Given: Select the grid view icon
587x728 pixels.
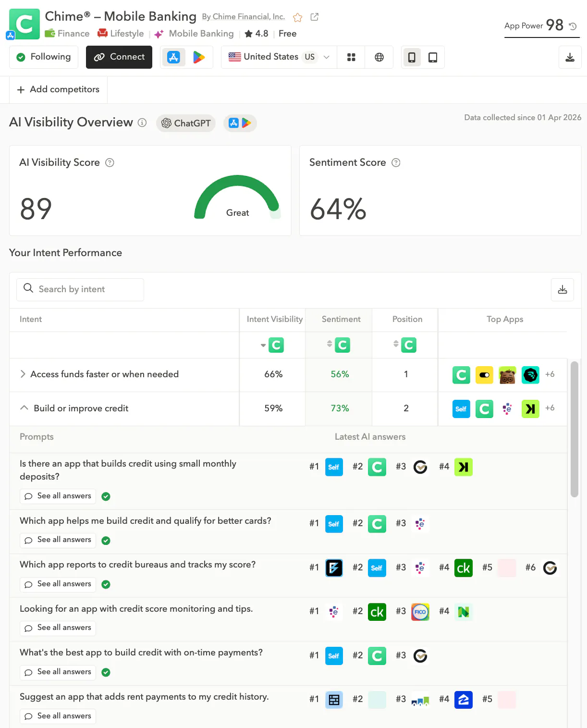Looking at the screenshot, I should pos(351,57).
